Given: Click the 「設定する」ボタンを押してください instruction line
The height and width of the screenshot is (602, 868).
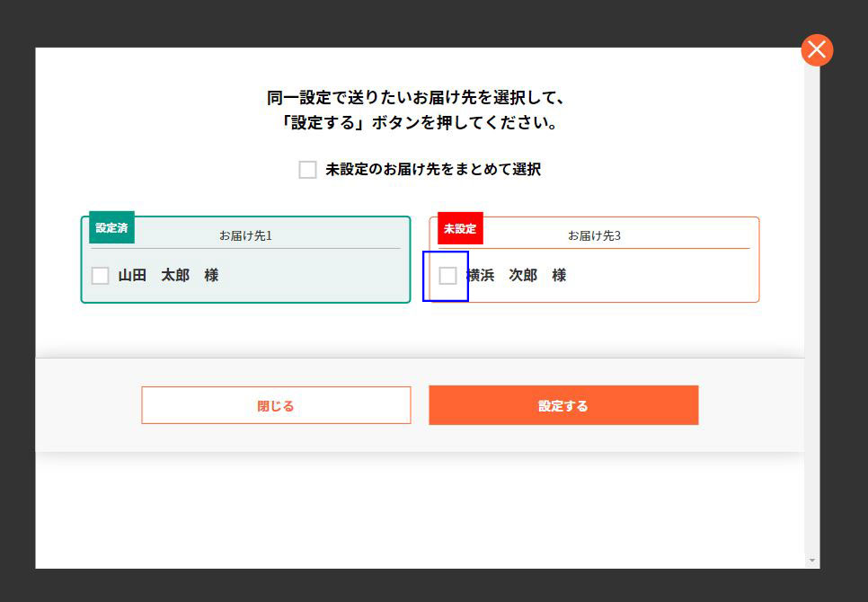Looking at the screenshot, I should coord(420,123).
